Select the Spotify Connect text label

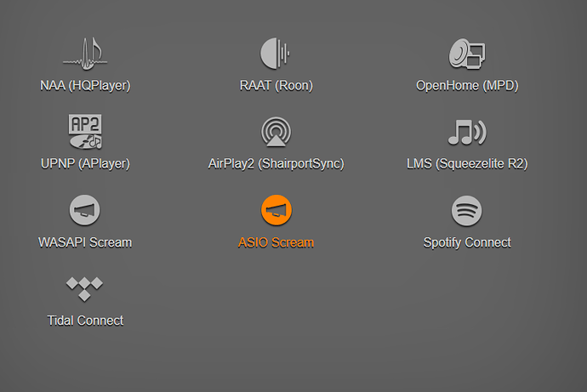[467, 242]
